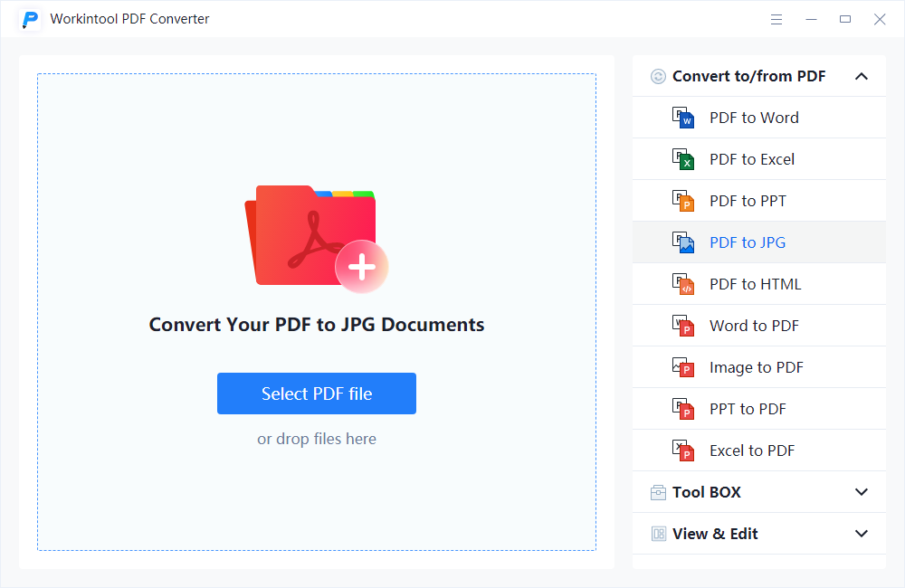Click the PPT to PDF icon

coord(682,409)
